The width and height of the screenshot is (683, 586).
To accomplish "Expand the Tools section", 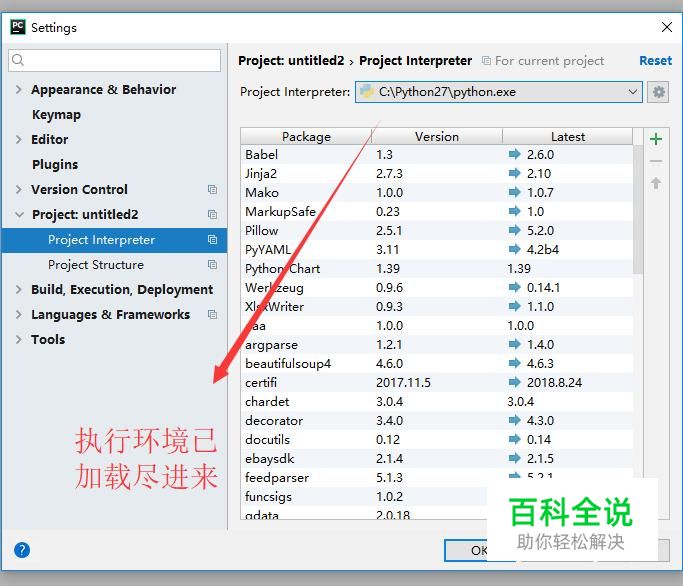I will tap(18, 339).
